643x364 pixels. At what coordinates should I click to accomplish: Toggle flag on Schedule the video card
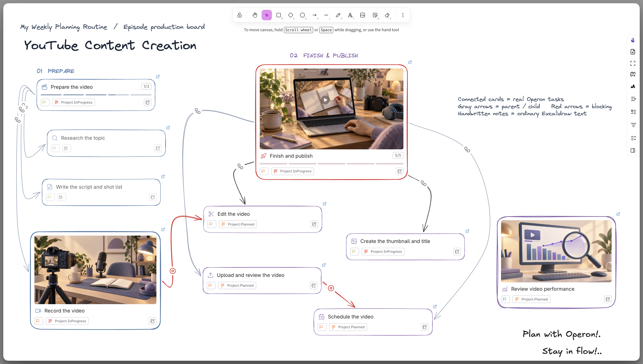click(322, 327)
